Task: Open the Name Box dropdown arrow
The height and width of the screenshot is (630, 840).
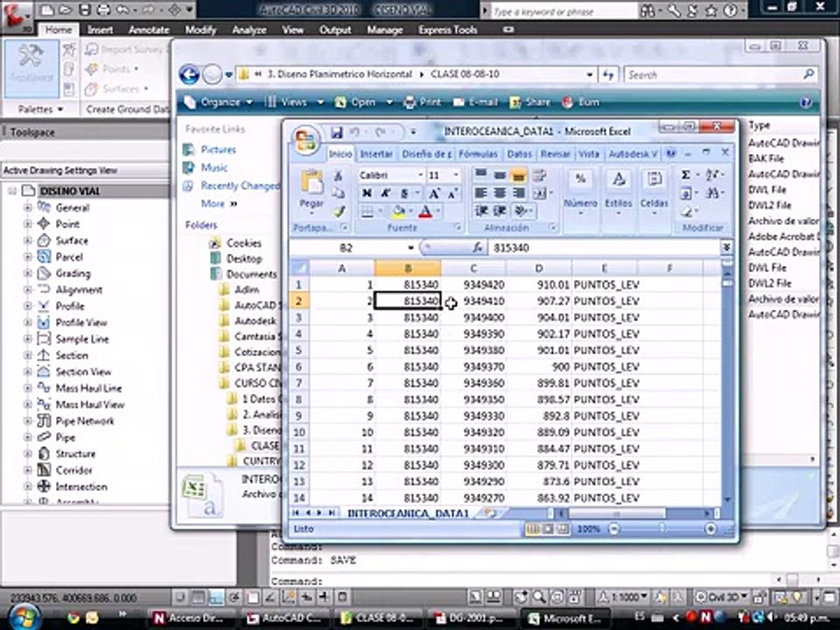Action: pos(410,248)
